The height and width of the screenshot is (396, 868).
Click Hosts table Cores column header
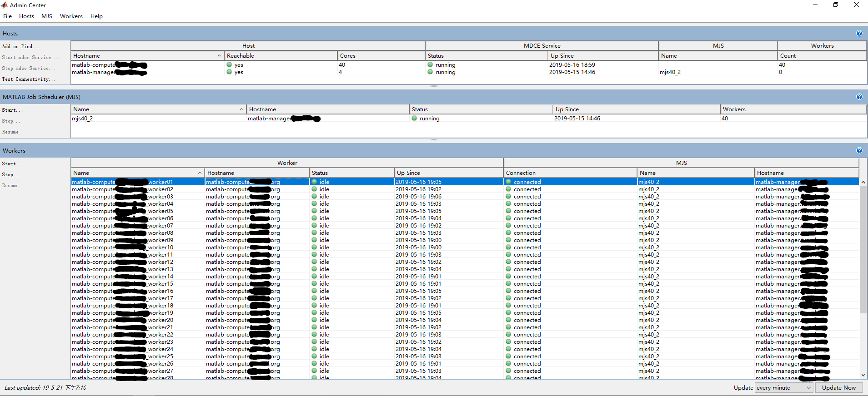tap(381, 55)
